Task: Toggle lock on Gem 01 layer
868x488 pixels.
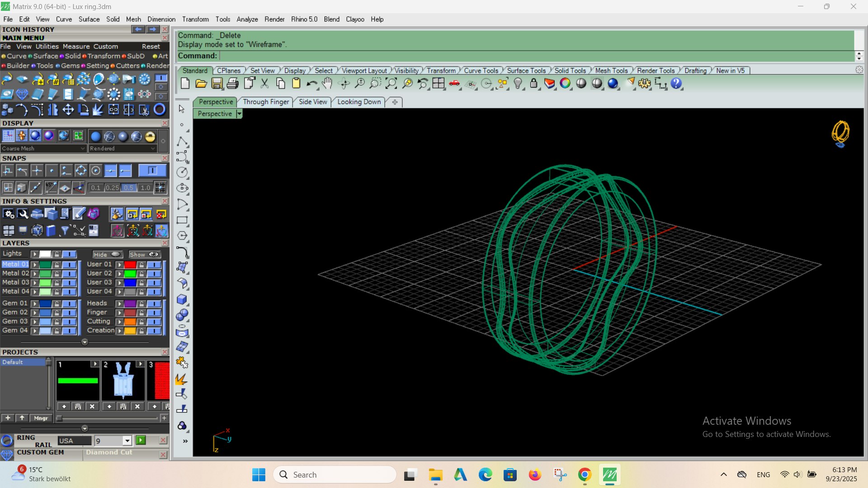Action: [57, 304]
